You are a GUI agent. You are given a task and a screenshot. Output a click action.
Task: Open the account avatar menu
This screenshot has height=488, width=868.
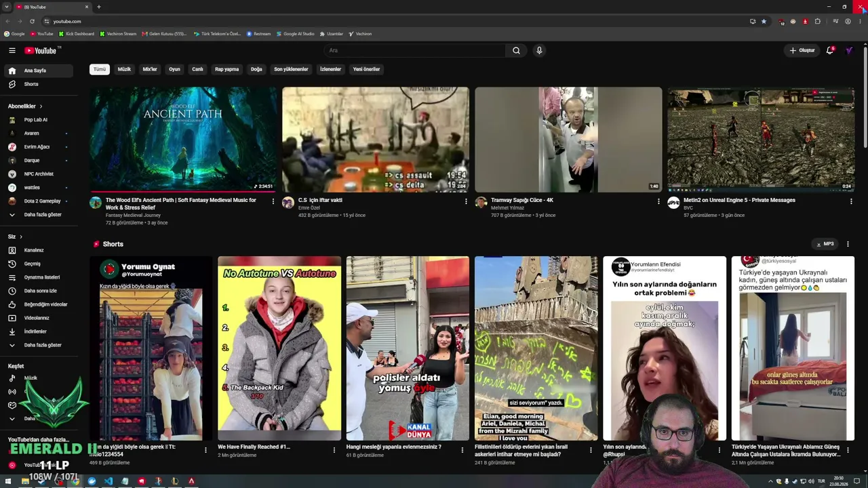point(849,50)
